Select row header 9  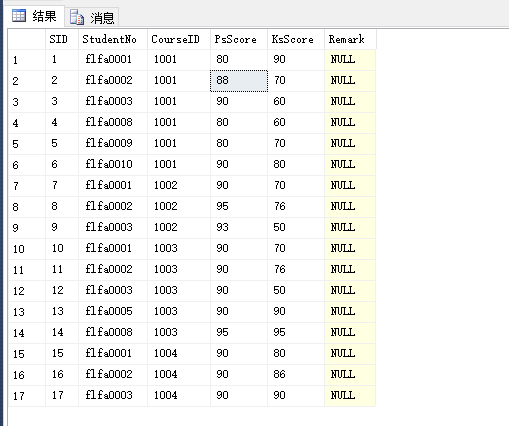[27, 228]
